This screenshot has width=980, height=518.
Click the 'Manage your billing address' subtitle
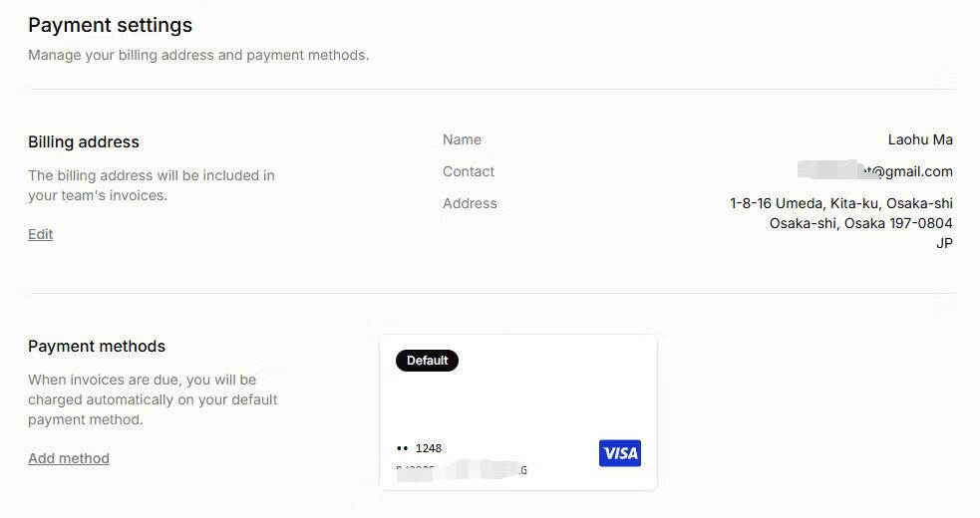(x=198, y=55)
